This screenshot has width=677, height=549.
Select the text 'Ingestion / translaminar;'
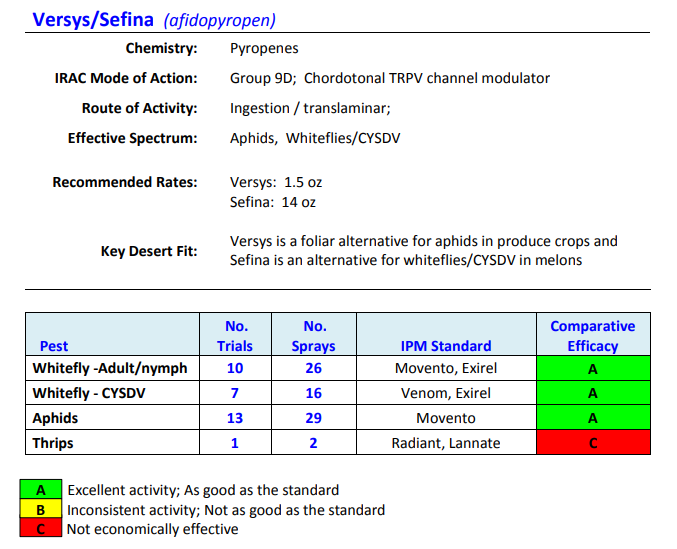(310, 108)
